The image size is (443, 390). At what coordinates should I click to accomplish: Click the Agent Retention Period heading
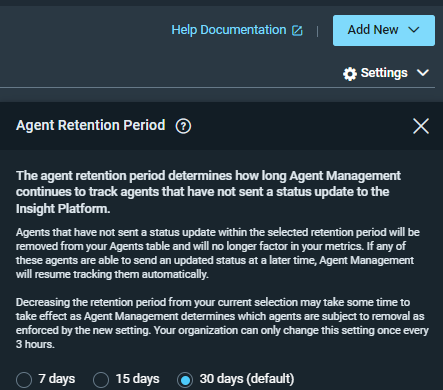coord(91,126)
